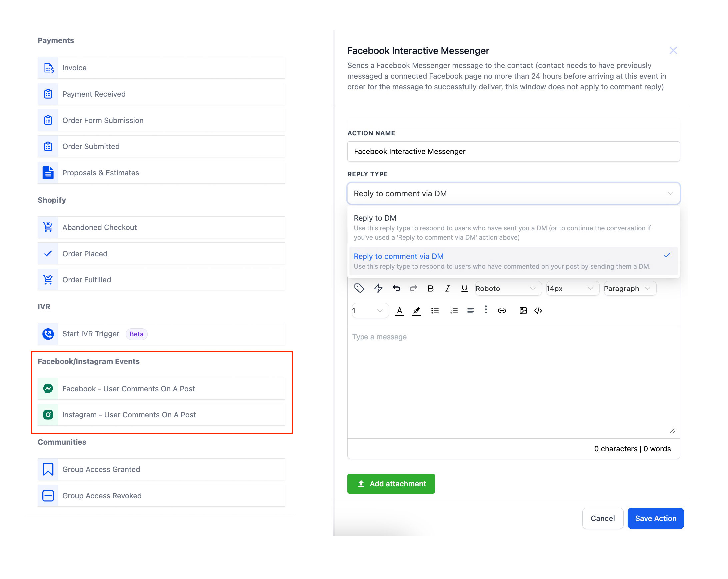Viewport: 728px width, 579px height.
Task: Choose the Reply to DM option
Action: coord(513,227)
